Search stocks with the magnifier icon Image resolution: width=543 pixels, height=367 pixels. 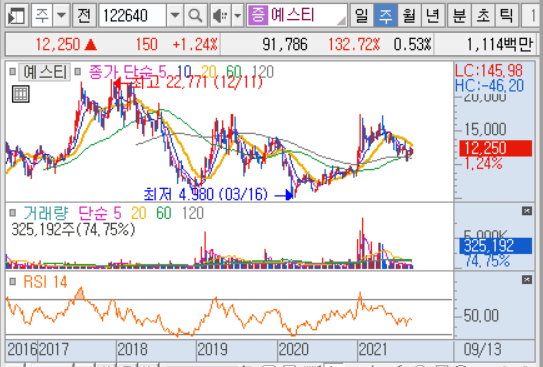point(196,16)
